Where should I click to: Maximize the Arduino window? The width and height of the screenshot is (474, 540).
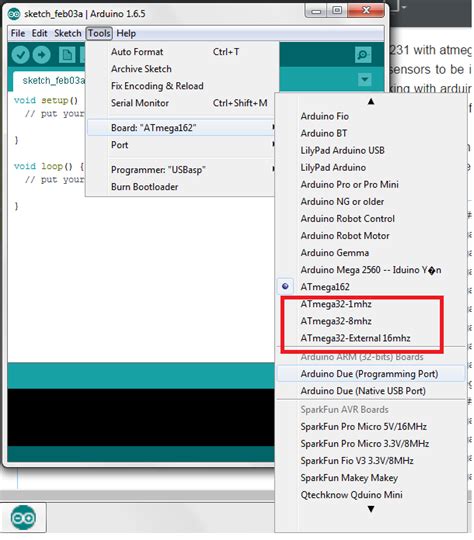point(337,11)
